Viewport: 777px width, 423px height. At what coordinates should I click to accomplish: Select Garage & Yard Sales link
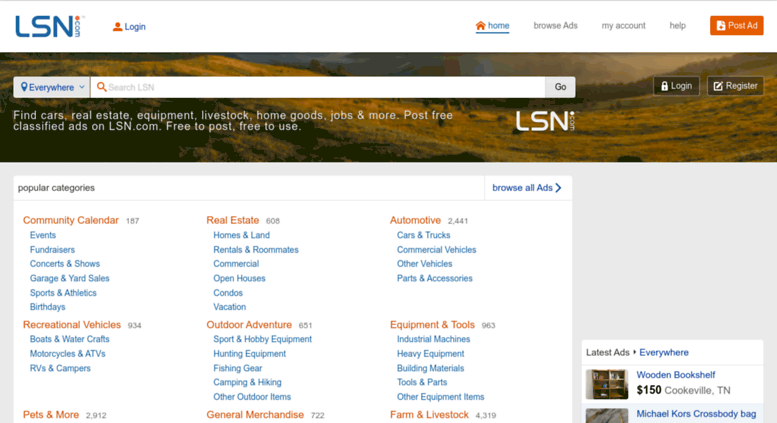pos(69,278)
